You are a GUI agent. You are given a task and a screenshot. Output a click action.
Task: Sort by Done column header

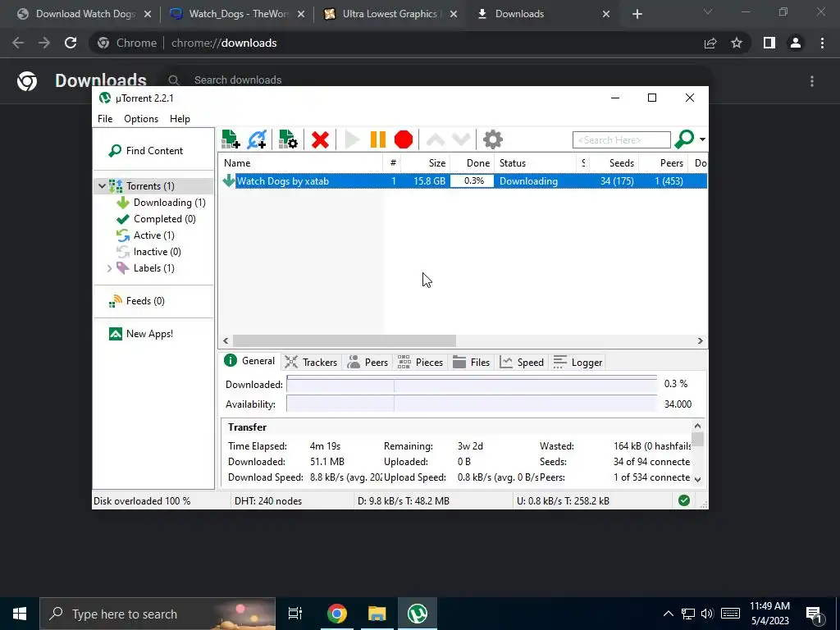(472, 163)
